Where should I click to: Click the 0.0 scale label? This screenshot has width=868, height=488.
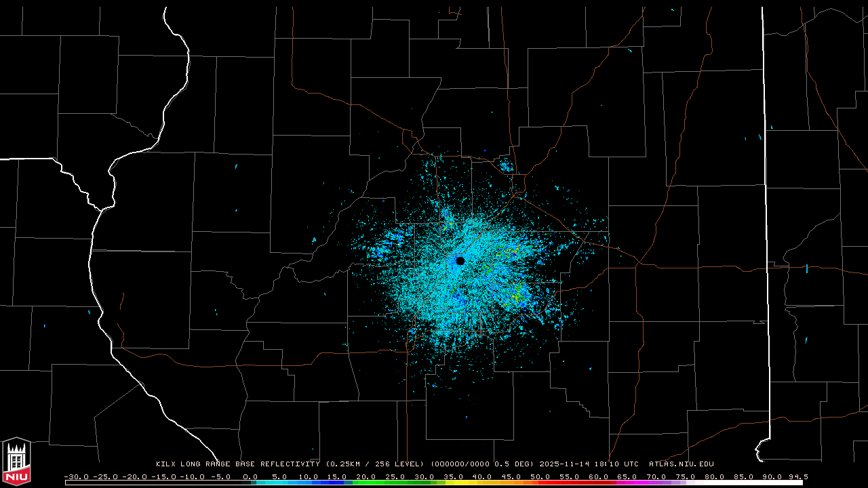[250, 477]
